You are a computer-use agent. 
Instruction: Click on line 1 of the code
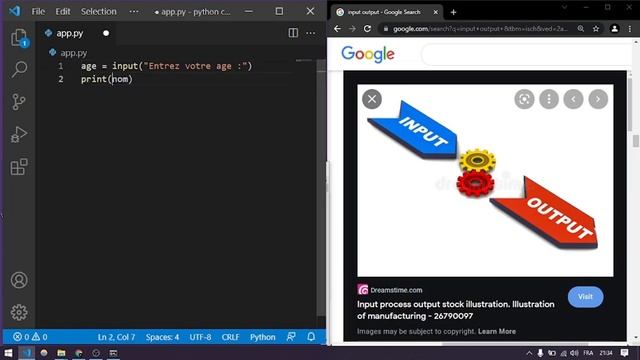(x=167, y=66)
